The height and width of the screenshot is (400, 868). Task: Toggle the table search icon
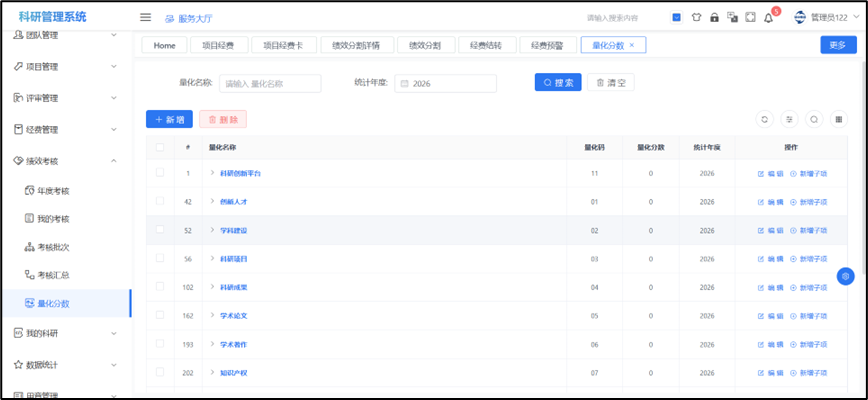coord(814,119)
